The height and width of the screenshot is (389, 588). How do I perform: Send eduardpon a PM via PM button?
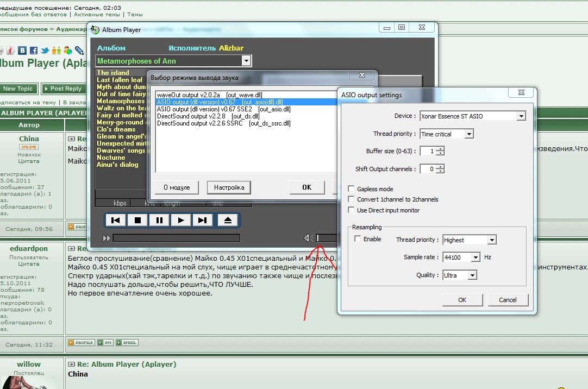[105, 342]
